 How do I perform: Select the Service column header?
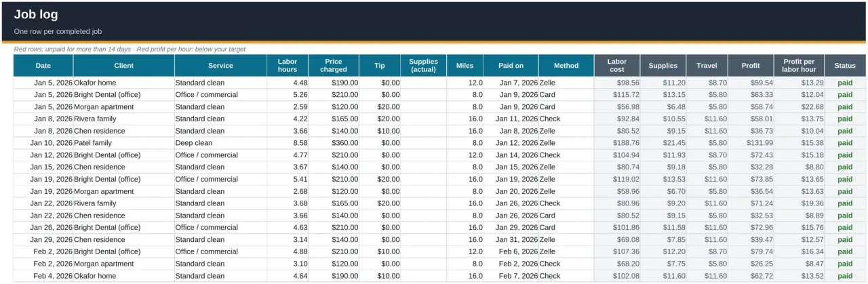[x=220, y=66]
